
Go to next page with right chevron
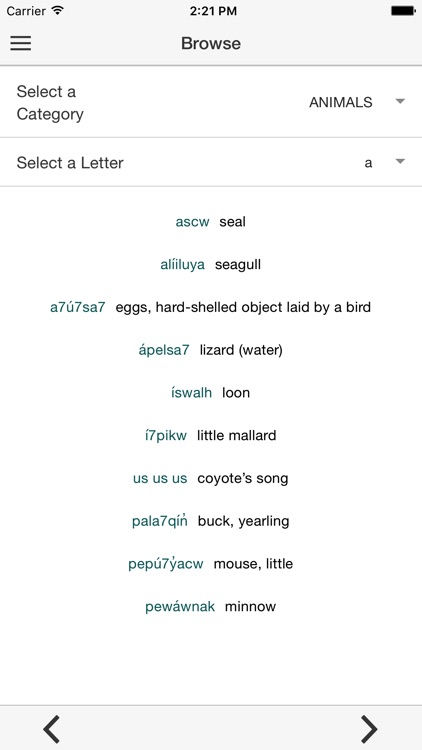pyautogui.click(x=369, y=729)
